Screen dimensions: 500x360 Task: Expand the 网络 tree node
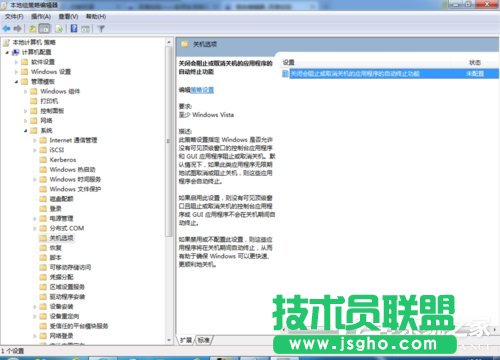25,121
